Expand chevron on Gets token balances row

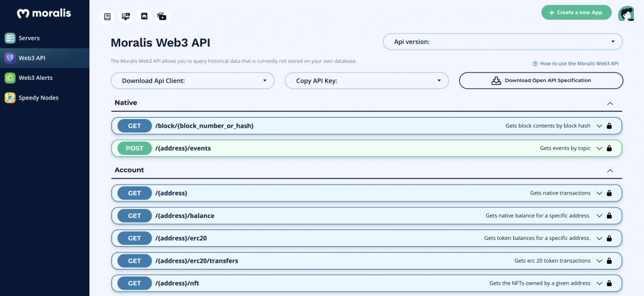(x=599, y=238)
